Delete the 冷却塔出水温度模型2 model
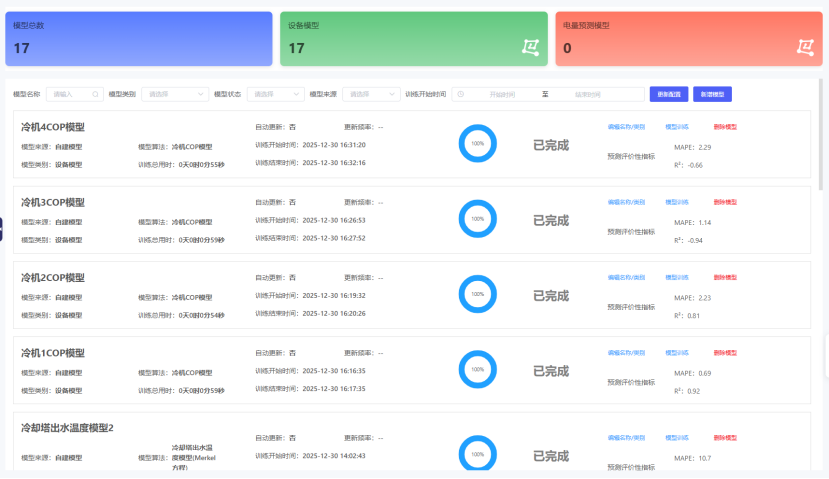This screenshot has height=479, width=829. [725, 438]
